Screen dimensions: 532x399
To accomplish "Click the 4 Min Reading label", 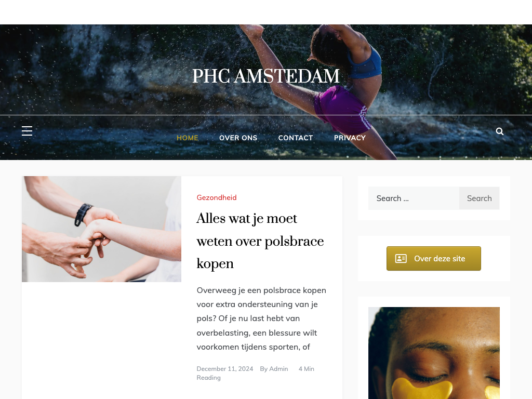I will 256,373.
